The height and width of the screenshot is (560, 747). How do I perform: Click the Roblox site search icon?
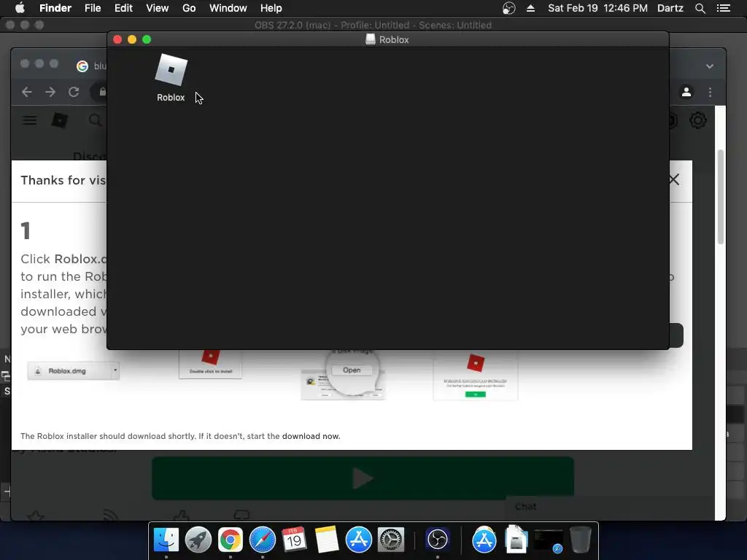96,120
